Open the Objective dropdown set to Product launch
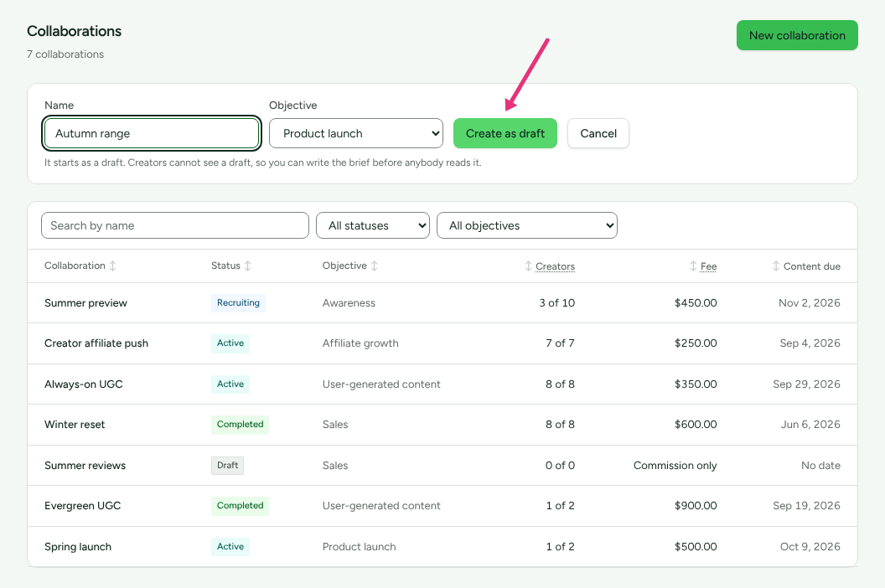This screenshot has height=588, width=885. [x=356, y=133]
